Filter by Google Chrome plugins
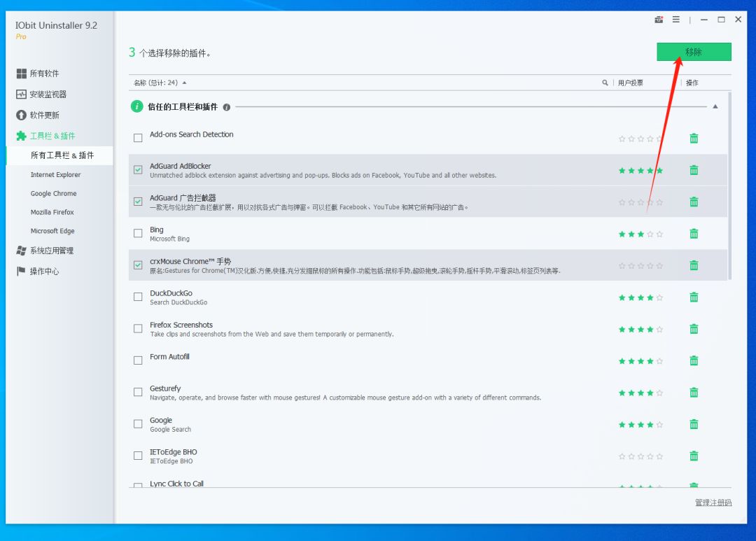The height and width of the screenshot is (541, 756). pyautogui.click(x=53, y=193)
